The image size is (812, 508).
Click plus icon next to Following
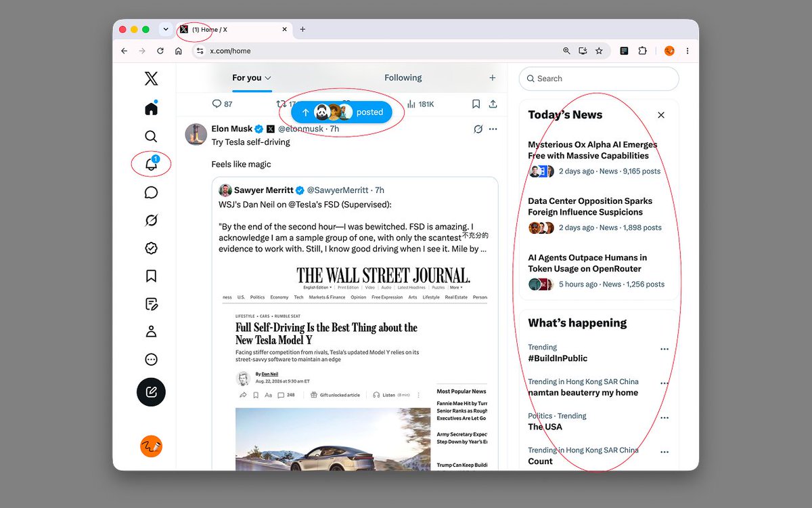[x=493, y=78]
